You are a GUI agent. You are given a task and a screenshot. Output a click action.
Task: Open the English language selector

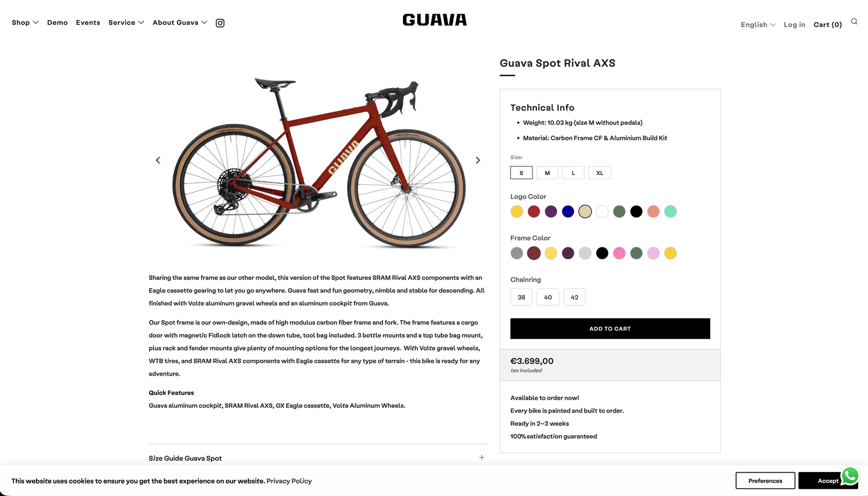point(758,25)
